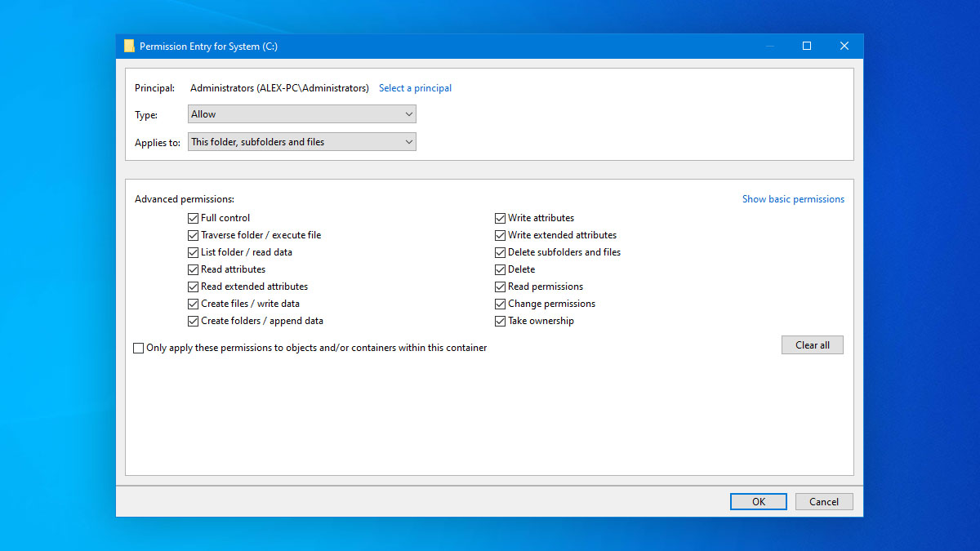
Task: Click the Select a principal link
Action: click(x=415, y=88)
